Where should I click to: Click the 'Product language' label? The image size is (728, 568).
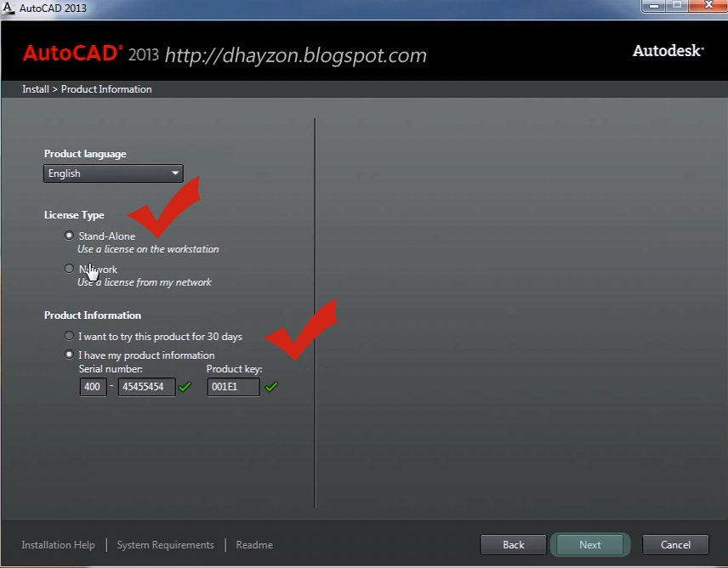coord(85,154)
